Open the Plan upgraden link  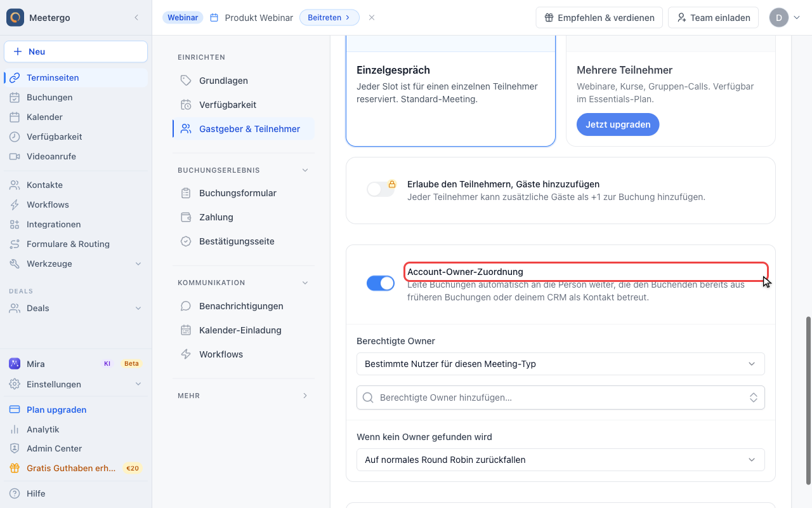pos(75,410)
